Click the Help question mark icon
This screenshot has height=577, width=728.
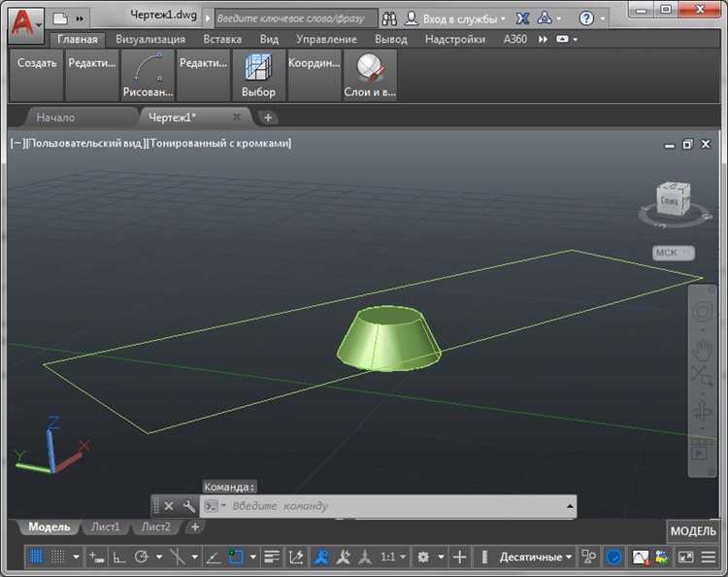pyautogui.click(x=586, y=18)
